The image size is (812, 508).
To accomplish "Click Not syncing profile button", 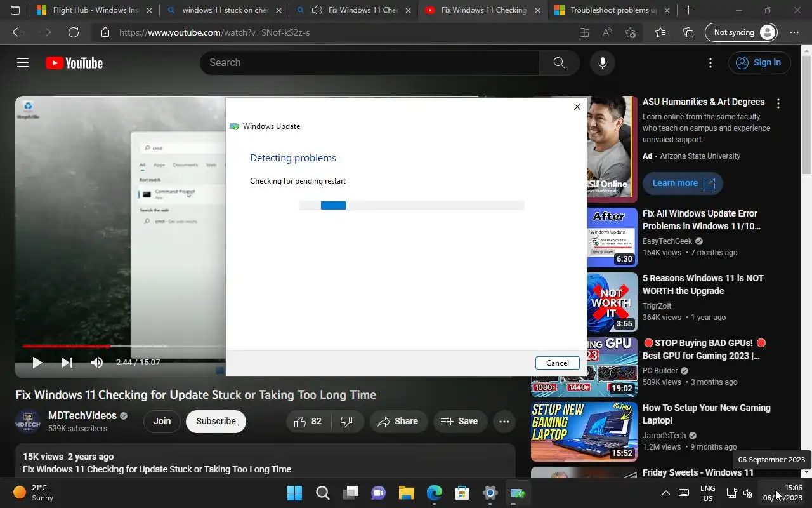I will tap(742, 32).
